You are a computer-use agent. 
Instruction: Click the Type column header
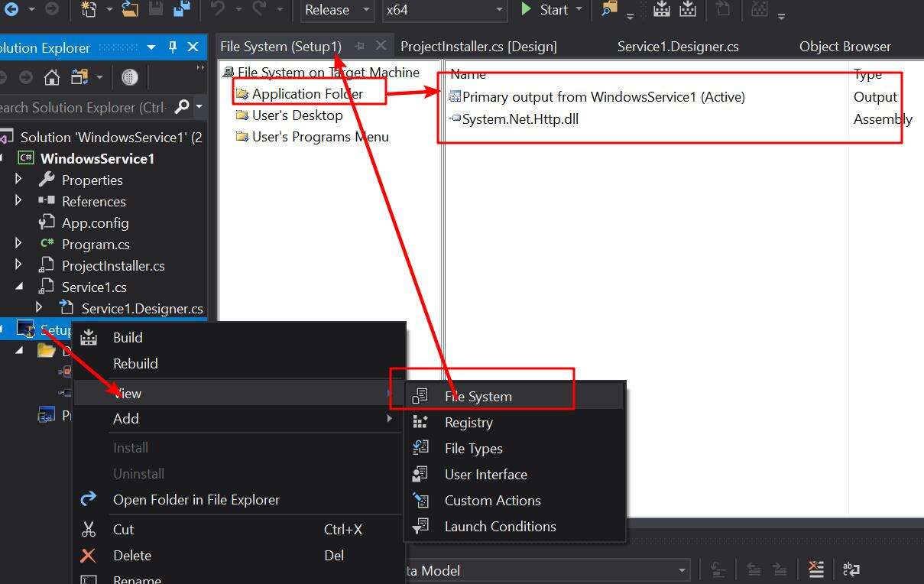(867, 74)
